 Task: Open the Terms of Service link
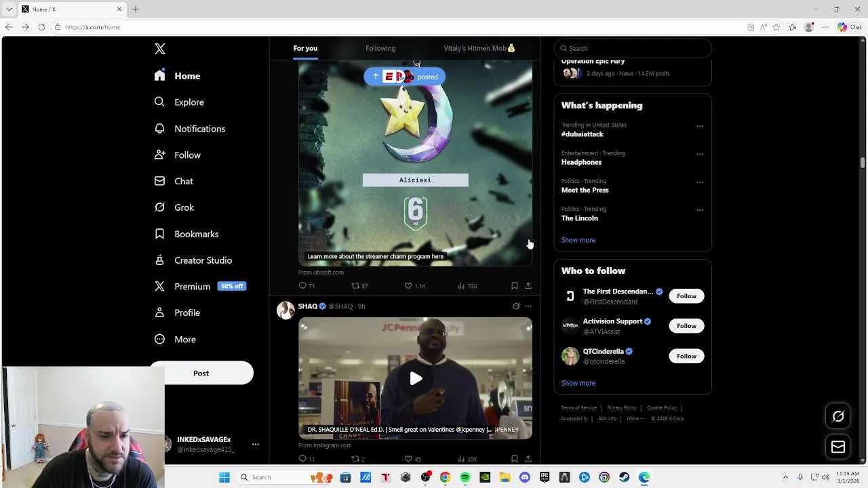[x=578, y=407]
